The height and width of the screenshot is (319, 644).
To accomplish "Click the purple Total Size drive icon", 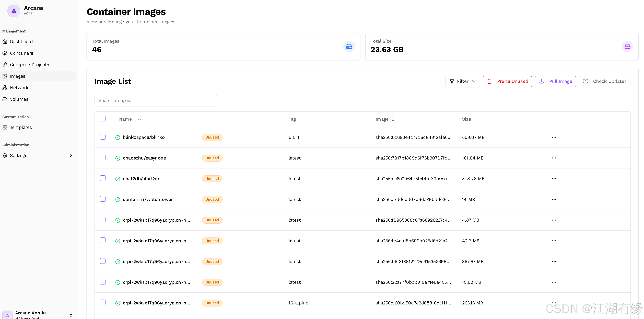I will coord(627,47).
